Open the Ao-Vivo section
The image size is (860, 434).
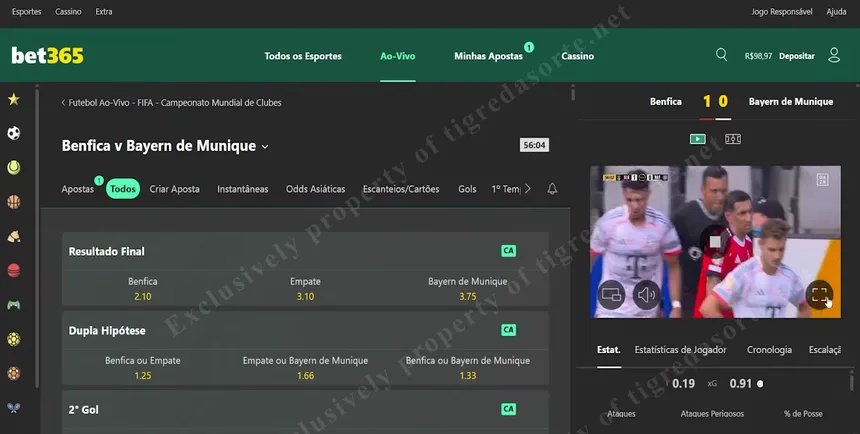pyautogui.click(x=398, y=56)
